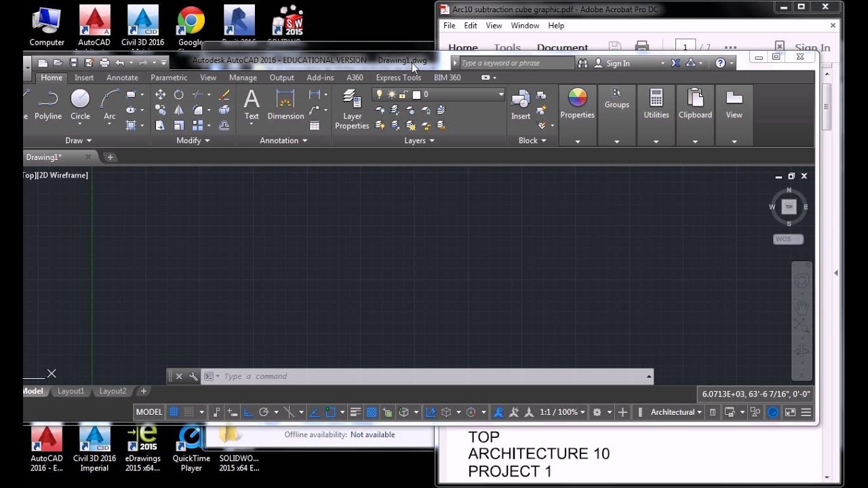Toggle transparency display in status bar
868x488 pixels.
pos(372,412)
